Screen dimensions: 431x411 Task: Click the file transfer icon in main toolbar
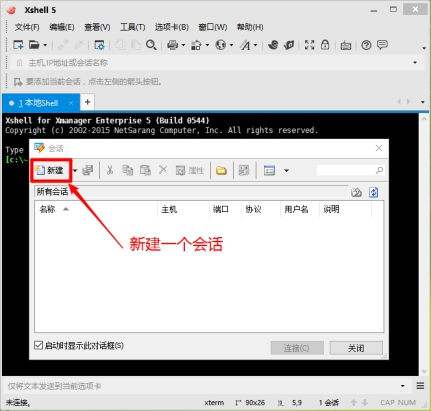click(x=196, y=45)
